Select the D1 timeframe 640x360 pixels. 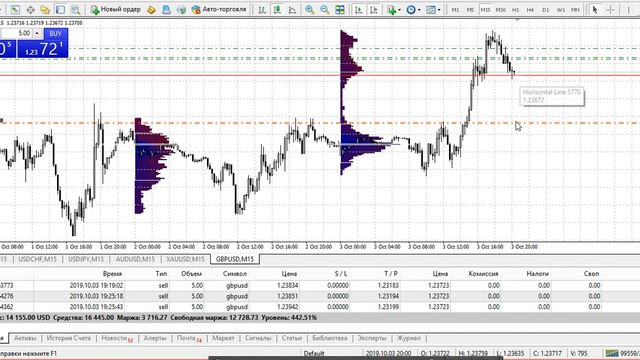click(545, 9)
